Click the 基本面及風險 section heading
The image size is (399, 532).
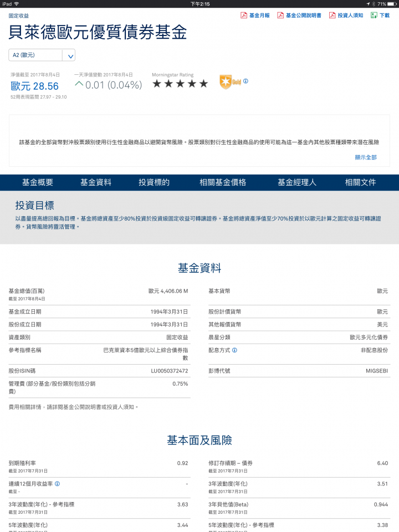[199, 440]
